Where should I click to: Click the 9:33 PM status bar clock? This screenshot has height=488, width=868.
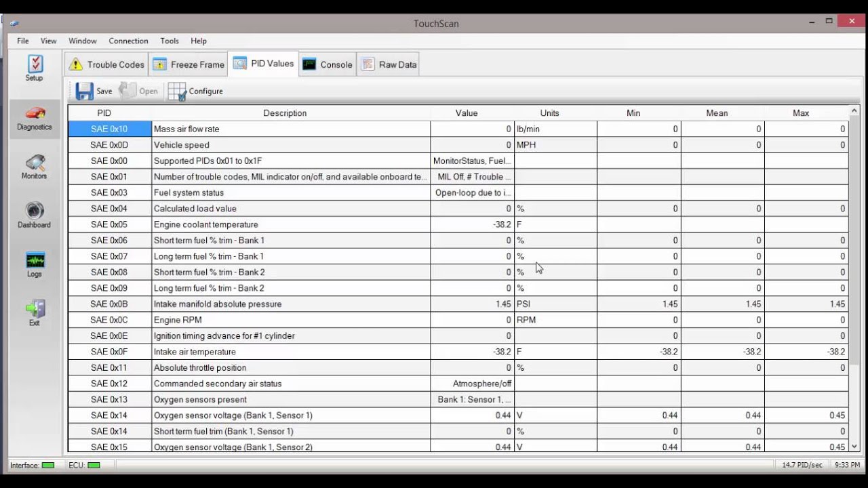point(847,465)
